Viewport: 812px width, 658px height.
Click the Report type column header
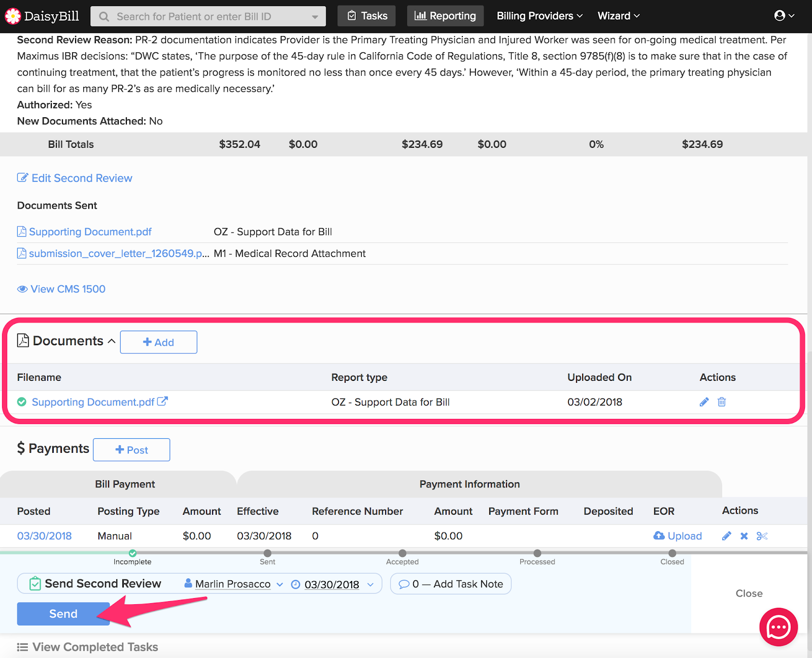pos(359,377)
